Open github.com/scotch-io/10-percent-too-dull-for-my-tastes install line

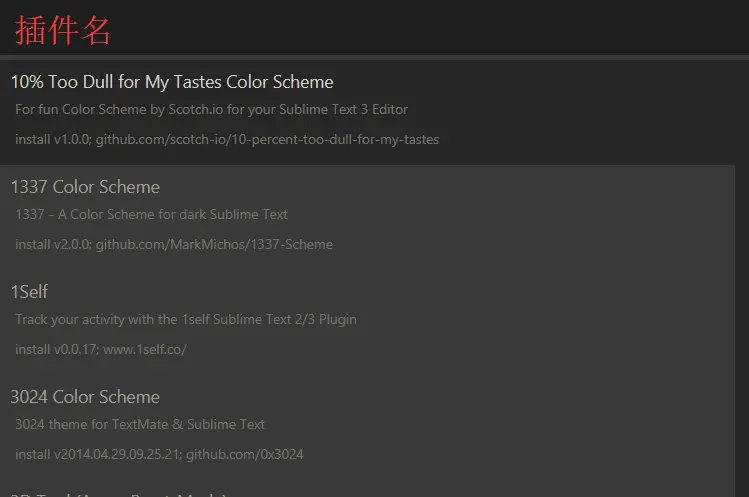[227, 139]
